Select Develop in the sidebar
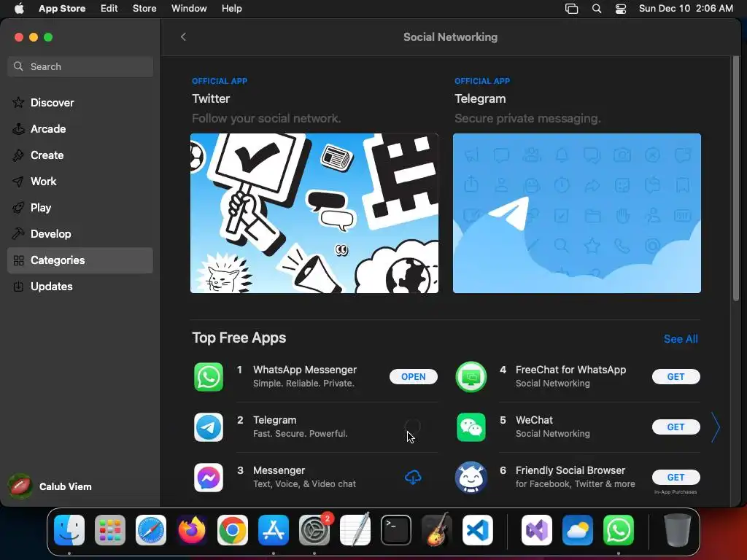This screenshot has width=747, height=560. (80, 234)
